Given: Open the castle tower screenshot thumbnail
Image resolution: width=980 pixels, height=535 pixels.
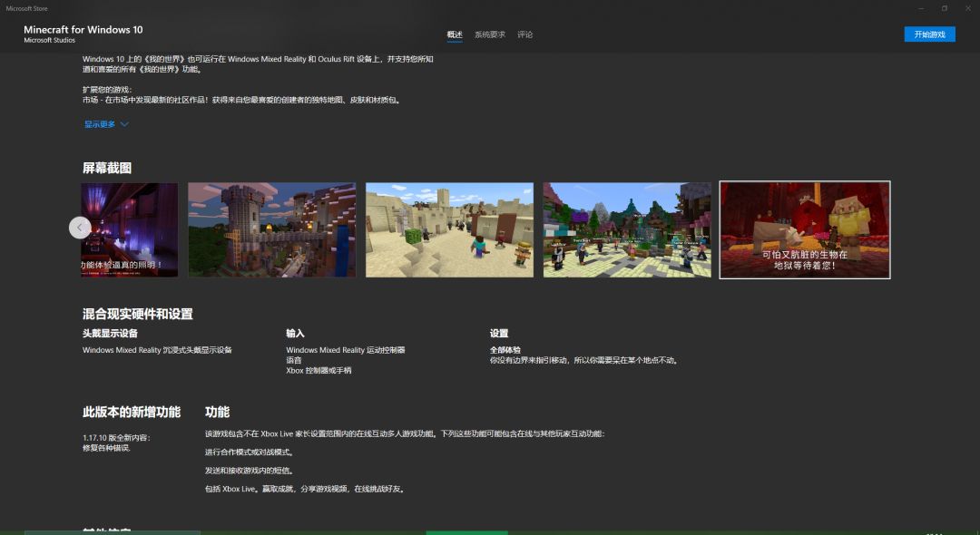Looking at the screenshot, I should 272,229.
